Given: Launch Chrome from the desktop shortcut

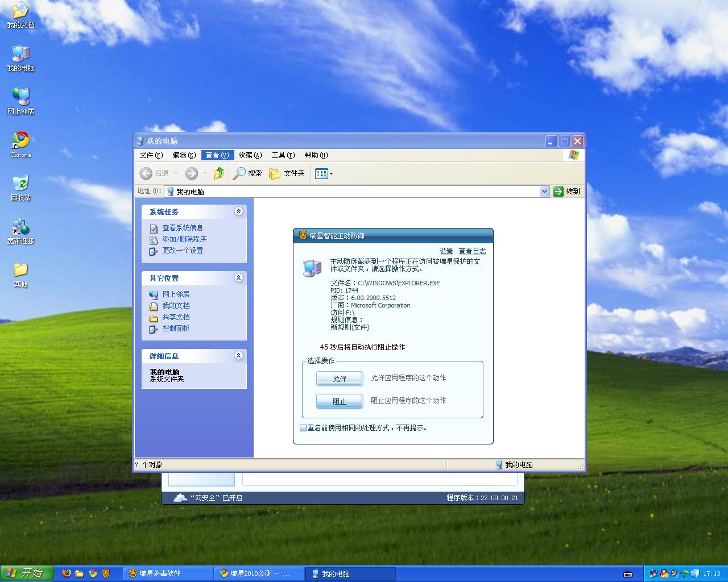Looking at the screenshot, I should 20,145.
